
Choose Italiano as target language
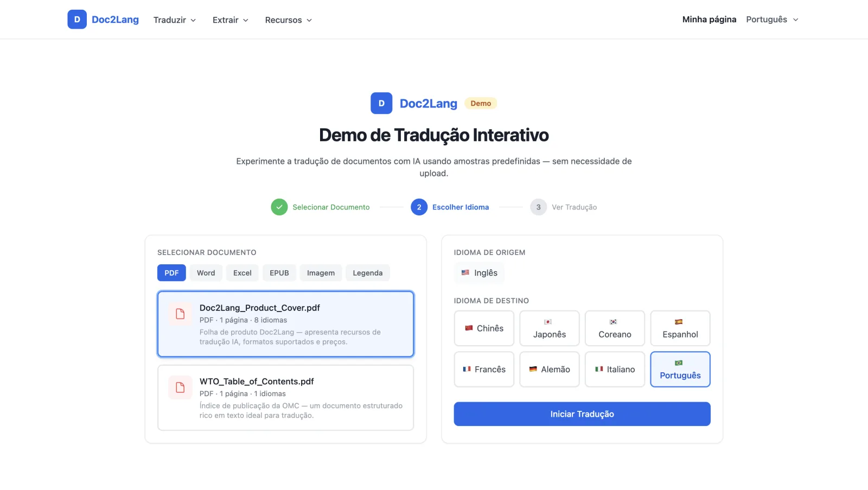(x=615, y=370)
